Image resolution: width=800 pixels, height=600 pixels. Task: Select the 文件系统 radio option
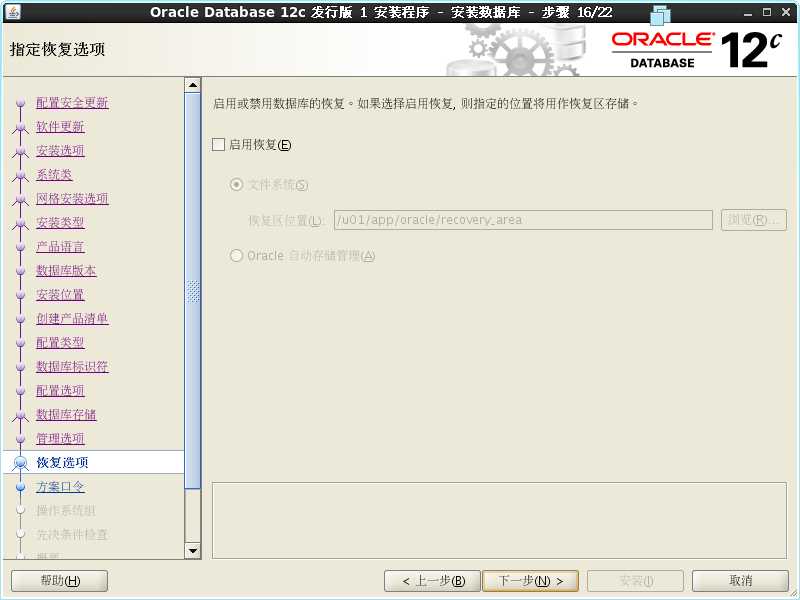[x=236, y=185]
